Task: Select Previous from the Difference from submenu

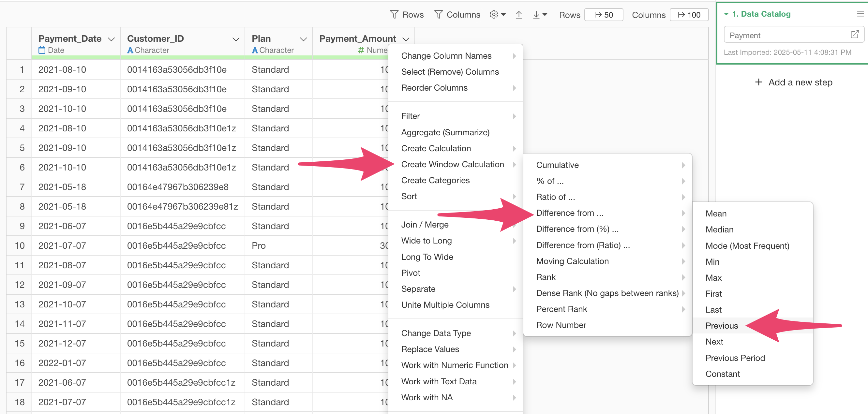Action: point(721,325)
